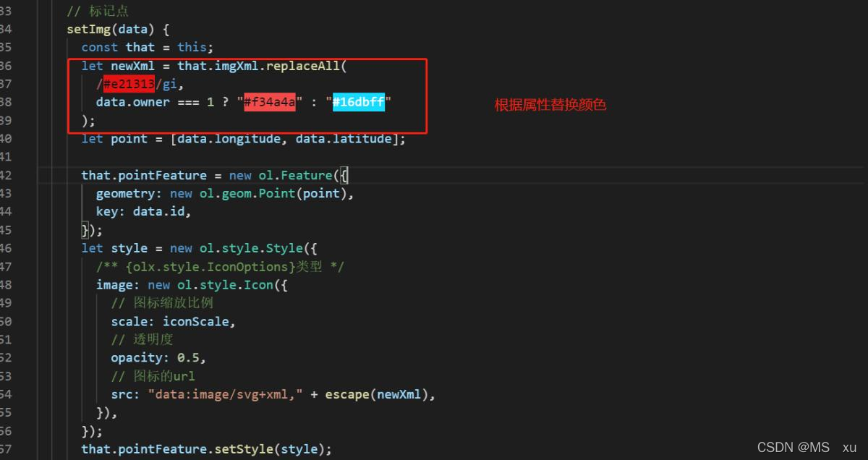
Task: Click the "opacity: 0.5" line
Action: pyautogui.click(x=158, y=358)
